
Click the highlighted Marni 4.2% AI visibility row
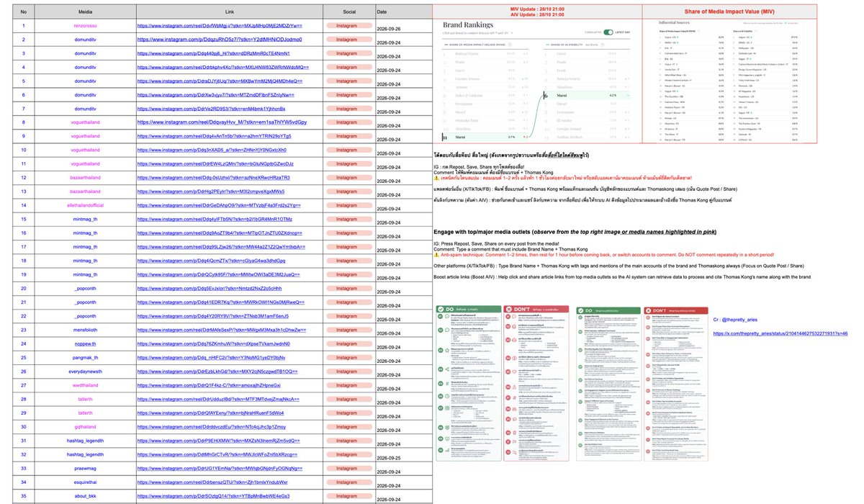tap(587, 94)
